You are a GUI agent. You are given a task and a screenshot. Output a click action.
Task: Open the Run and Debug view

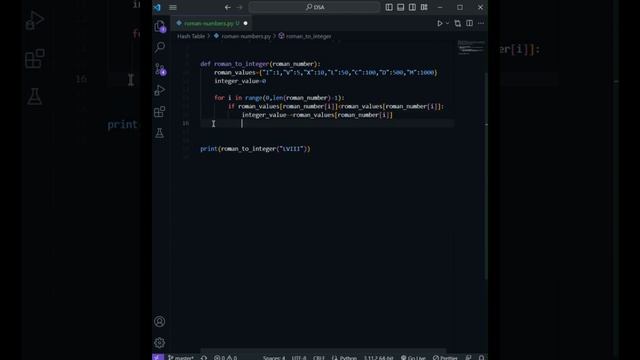pyautogui.click(x=160, y=90)
